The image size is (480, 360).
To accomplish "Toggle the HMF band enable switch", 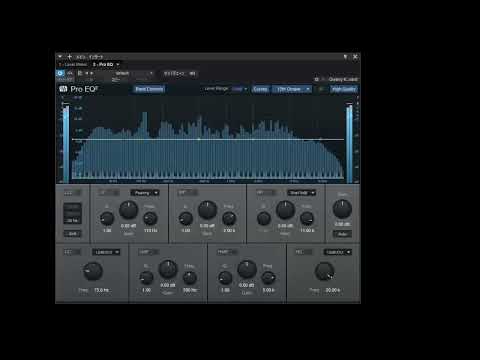I will pos(227,252).
